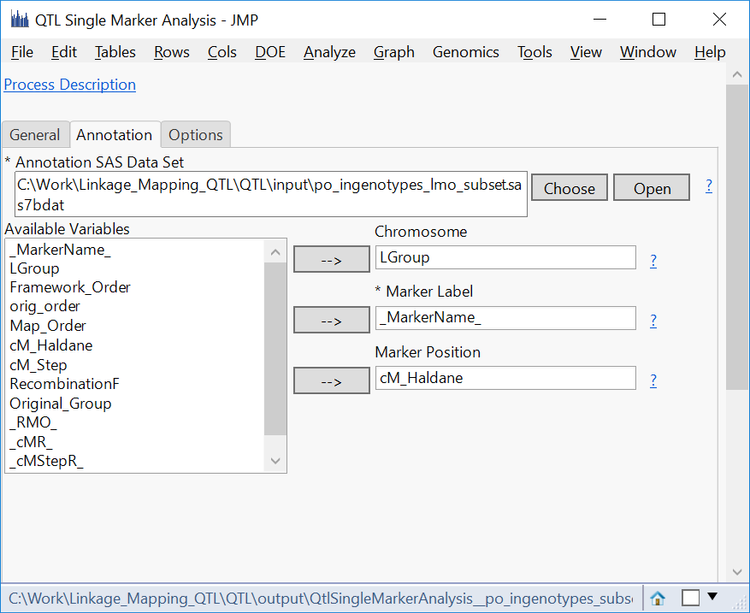Maximize the JMP window
Image resolution: width=750 pixels, height=613 pixels.
coord(659,20)
